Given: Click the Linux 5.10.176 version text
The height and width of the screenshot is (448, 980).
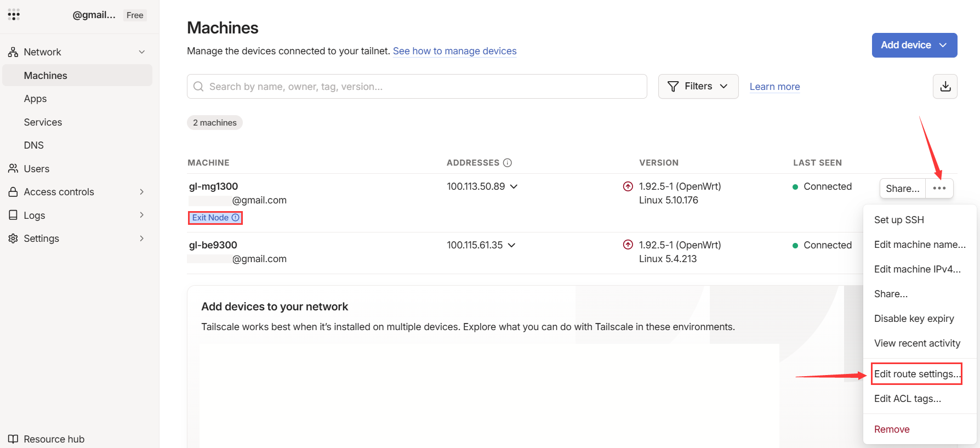Looking at the screenshot, I should tap(669, 200).
